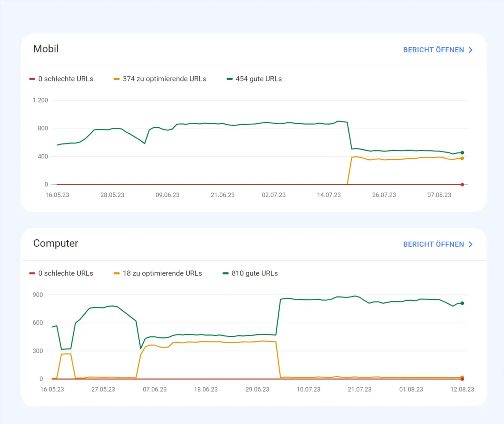
Task: Click date label 14.07.23 on Mobil axis
Action: click(329, 195)
